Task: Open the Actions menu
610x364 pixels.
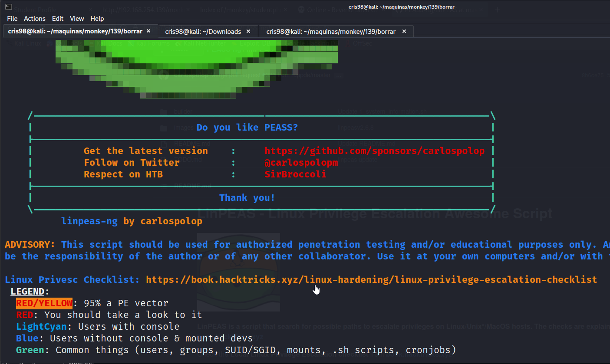Action: 35,18
